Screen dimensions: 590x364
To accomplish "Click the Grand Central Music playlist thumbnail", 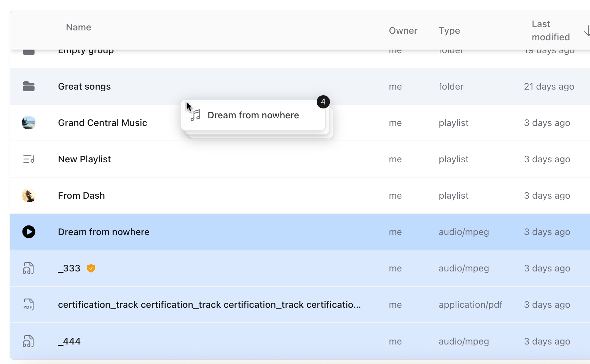I will click(x=29, y=123).
